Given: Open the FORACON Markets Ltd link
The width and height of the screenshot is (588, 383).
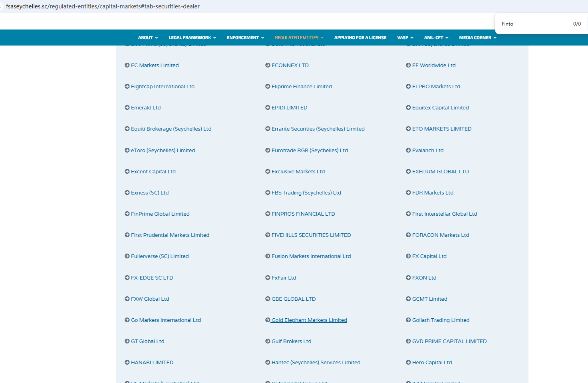Looking at the screenshot, I should point(441,235).
